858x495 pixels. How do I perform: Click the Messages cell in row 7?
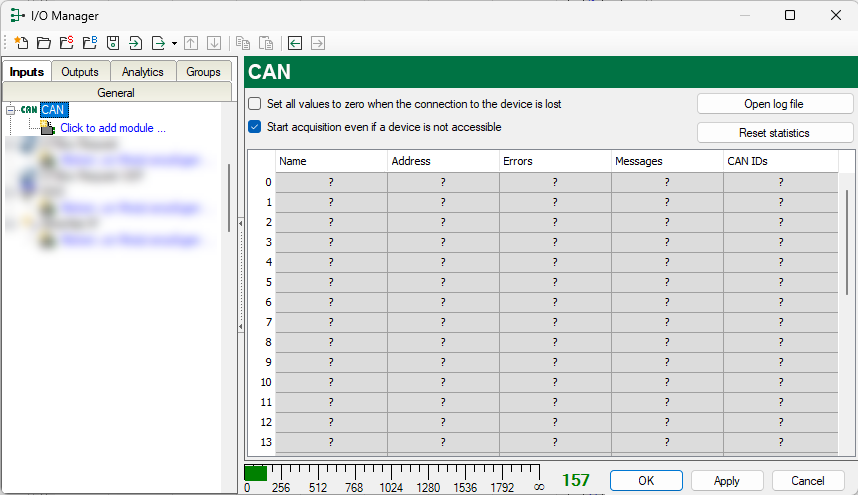[x=667, y=322]
